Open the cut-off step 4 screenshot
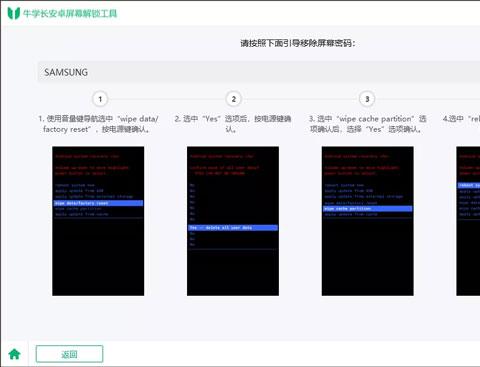480x367 pixels. coord(468,221)
